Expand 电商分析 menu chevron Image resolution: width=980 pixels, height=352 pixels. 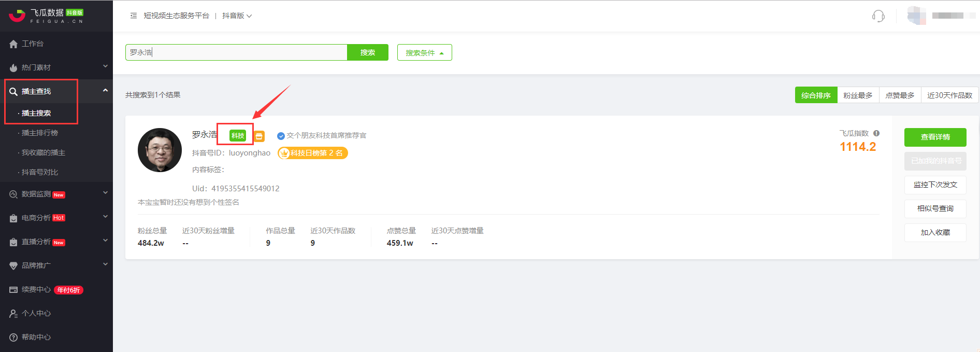tap(105, 217)
